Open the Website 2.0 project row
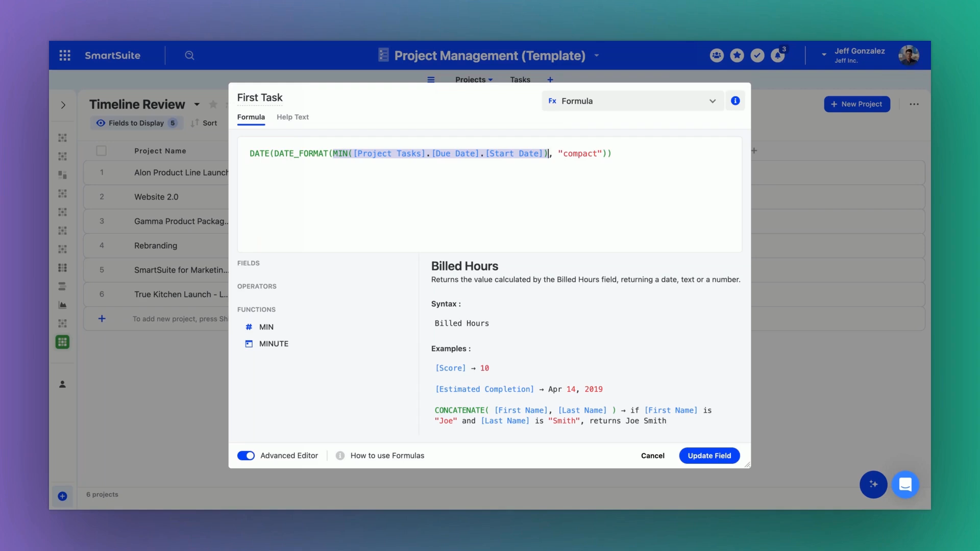980x551 pixels. click(x=156, y=197)
